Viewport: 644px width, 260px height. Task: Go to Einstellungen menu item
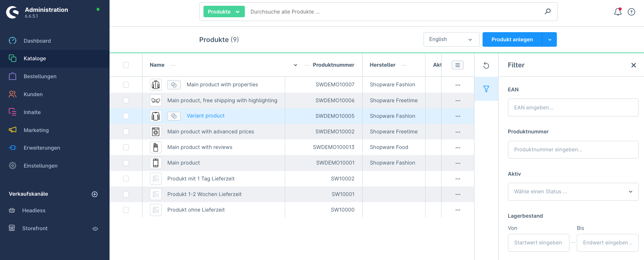tap(40, 166)
